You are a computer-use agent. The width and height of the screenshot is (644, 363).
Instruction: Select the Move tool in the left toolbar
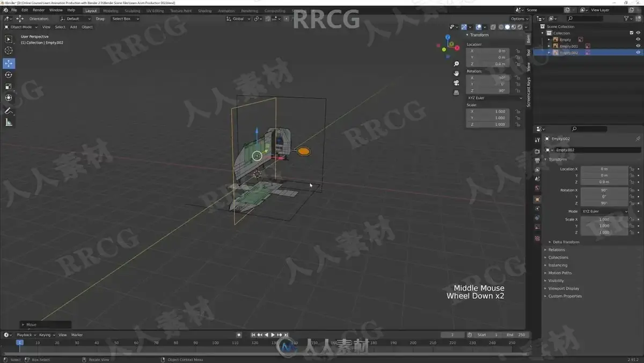[x=9, y=63]
